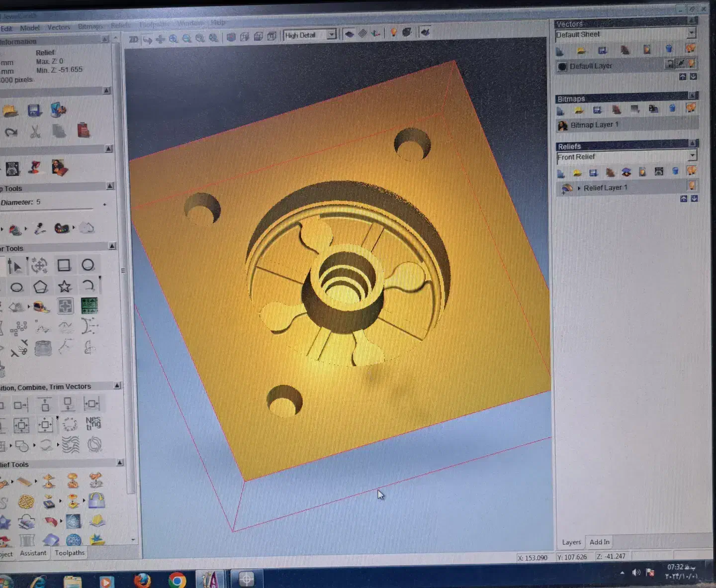The image size is (716, 588).
Task: Toggle Relief Layer 1 visibility bulb
Action: pos(691,186)
